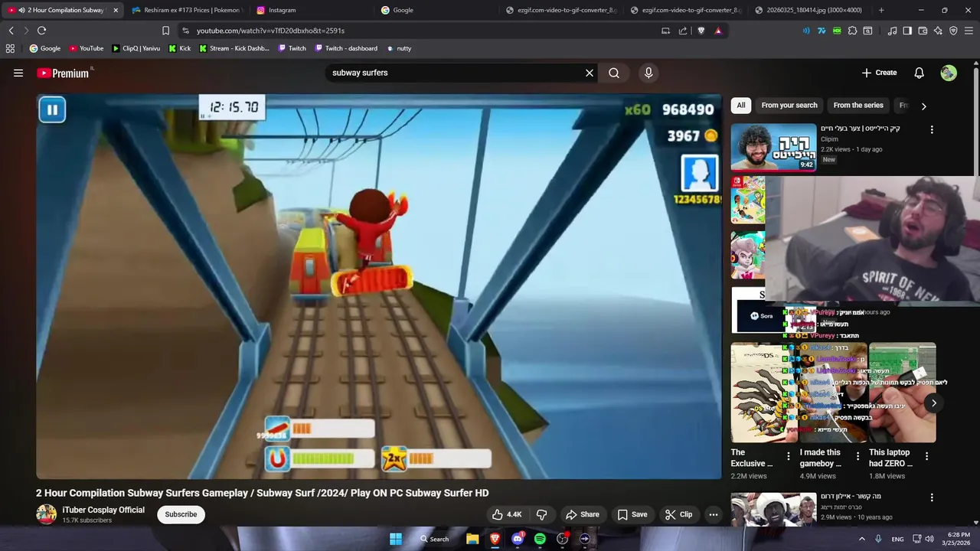Subscribe to iTuber Cosplay Official
The height and width of the screenshot is (551, 980).
pyautogui.click(x=181, y=514)
